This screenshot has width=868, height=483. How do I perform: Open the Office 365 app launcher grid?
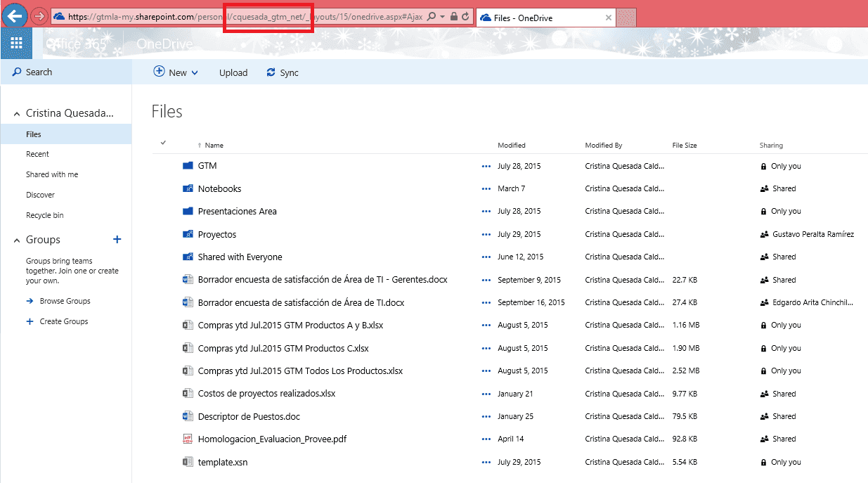16,44
